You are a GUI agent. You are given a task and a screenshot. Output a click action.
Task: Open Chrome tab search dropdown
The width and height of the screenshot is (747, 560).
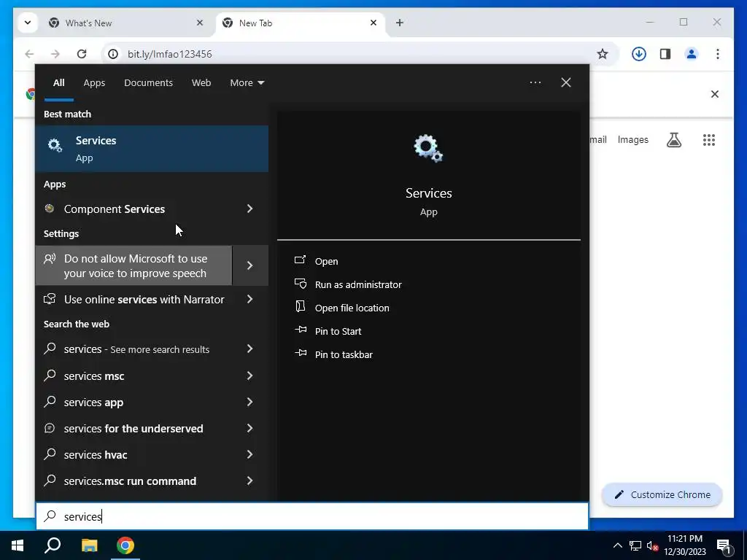28,23
